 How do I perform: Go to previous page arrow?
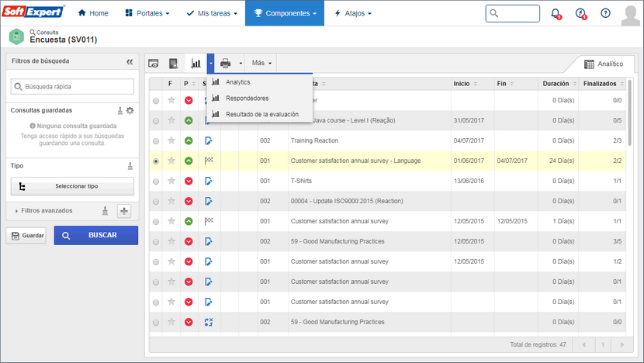click(x=583, y=345)
